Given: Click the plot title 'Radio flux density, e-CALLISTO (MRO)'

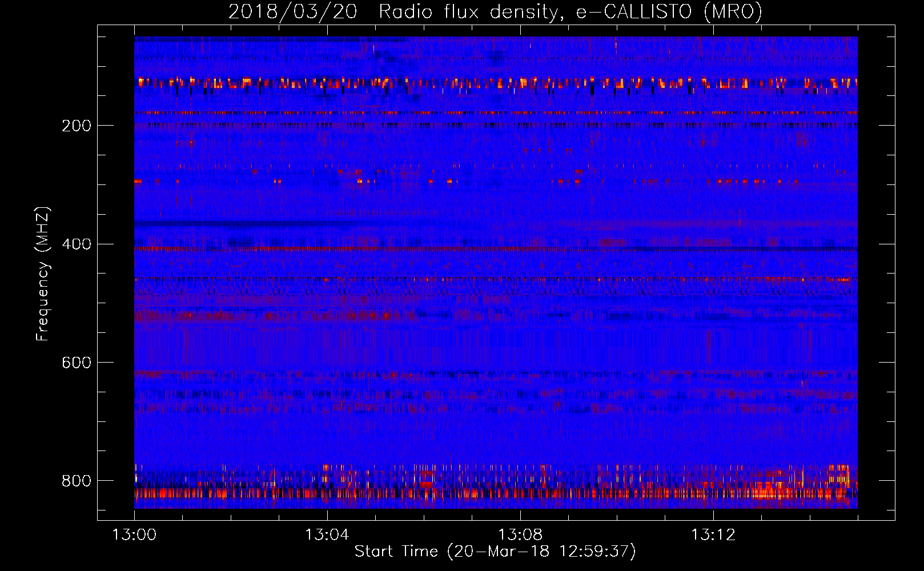Looking at the screenshot, I should (571, 11).
